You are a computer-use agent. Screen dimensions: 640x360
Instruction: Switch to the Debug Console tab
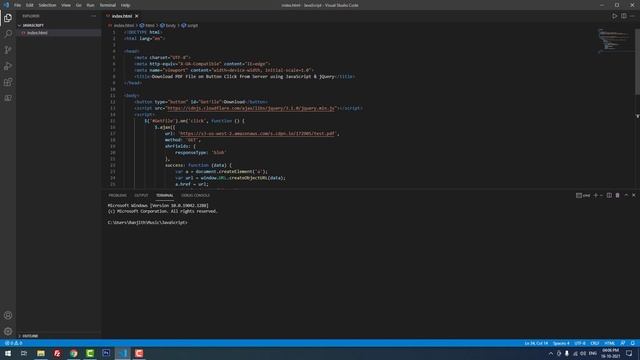(x=195, y=195)
